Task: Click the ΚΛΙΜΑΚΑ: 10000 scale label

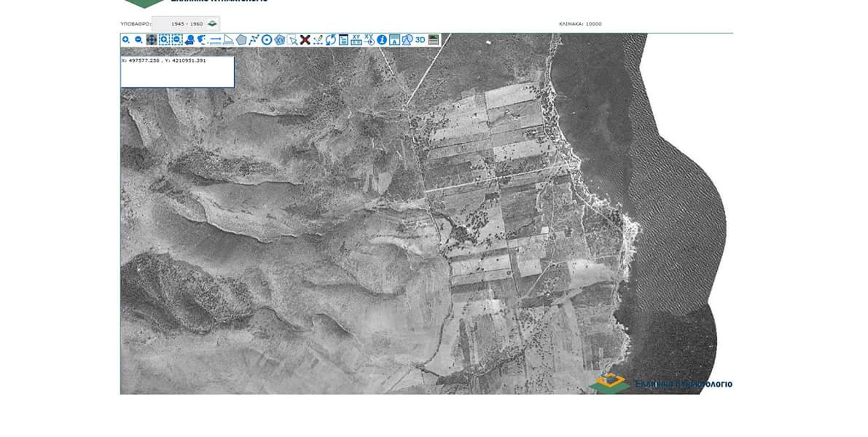Action: coord(580,24)
